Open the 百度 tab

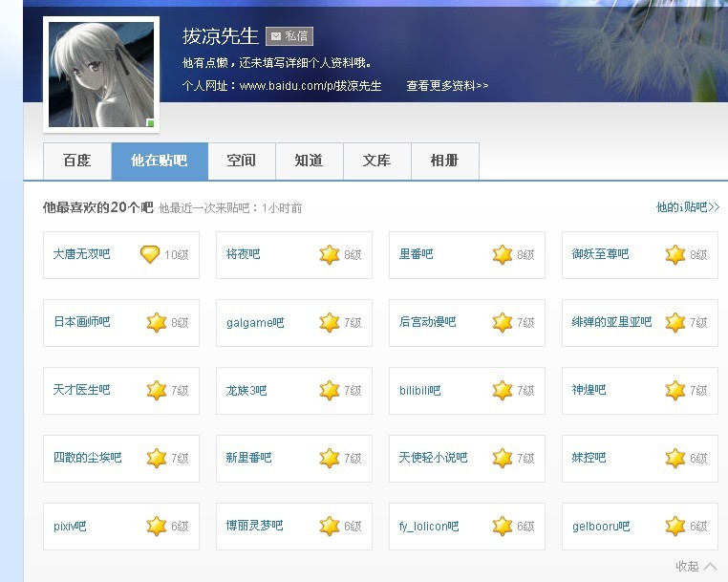[x=77, y=161]
